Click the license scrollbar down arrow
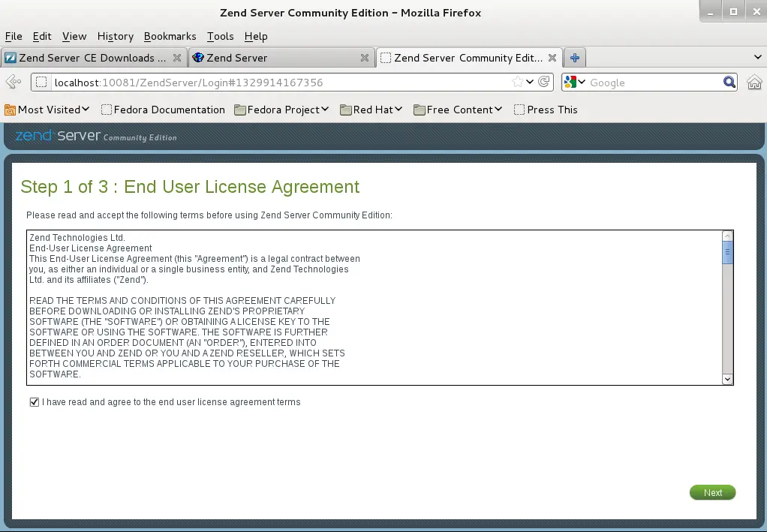 point(727,379)
